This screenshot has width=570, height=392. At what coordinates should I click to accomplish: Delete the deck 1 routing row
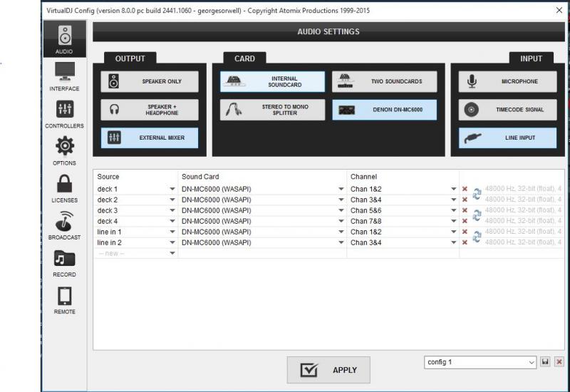click(x=465, y=189)
